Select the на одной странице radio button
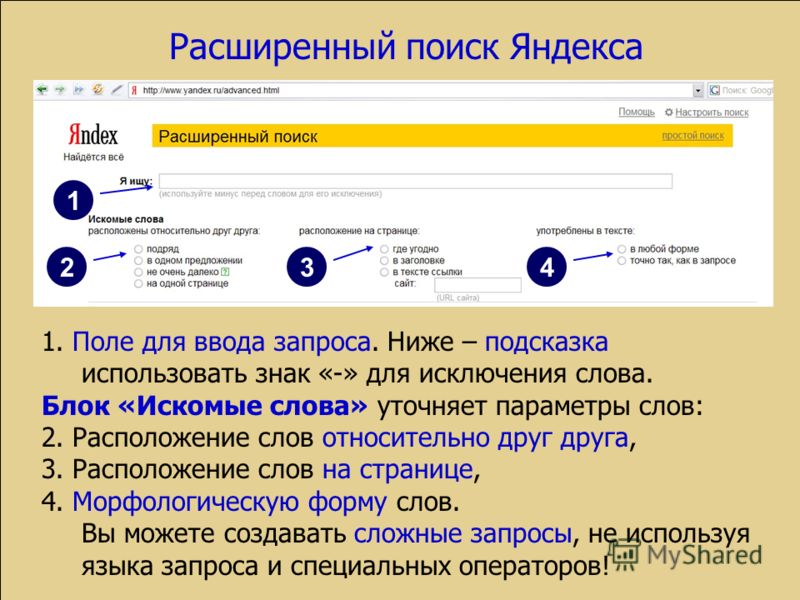This screenshot has height=600, width=800. pos(138,284)
